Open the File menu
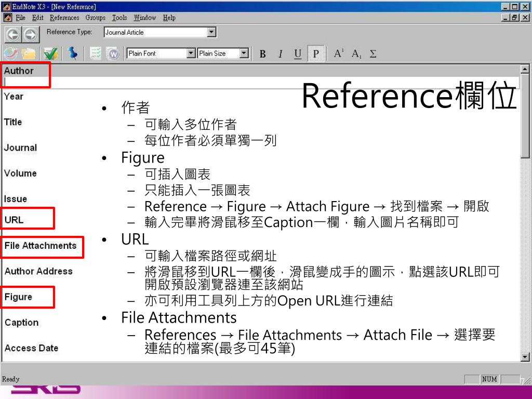 [x=20, y=18]
